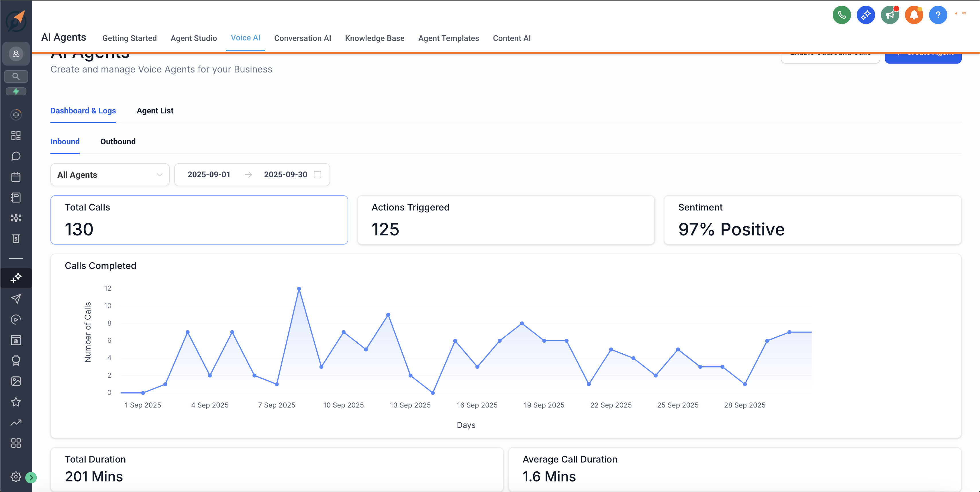Screen dimensions: 980x492
Task: Expand the end date 2025-09-30 field
Action: 286,174
